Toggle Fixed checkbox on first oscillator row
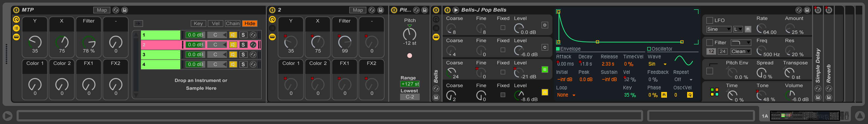Viewport: 868px width, 124px height. point(503,28)
